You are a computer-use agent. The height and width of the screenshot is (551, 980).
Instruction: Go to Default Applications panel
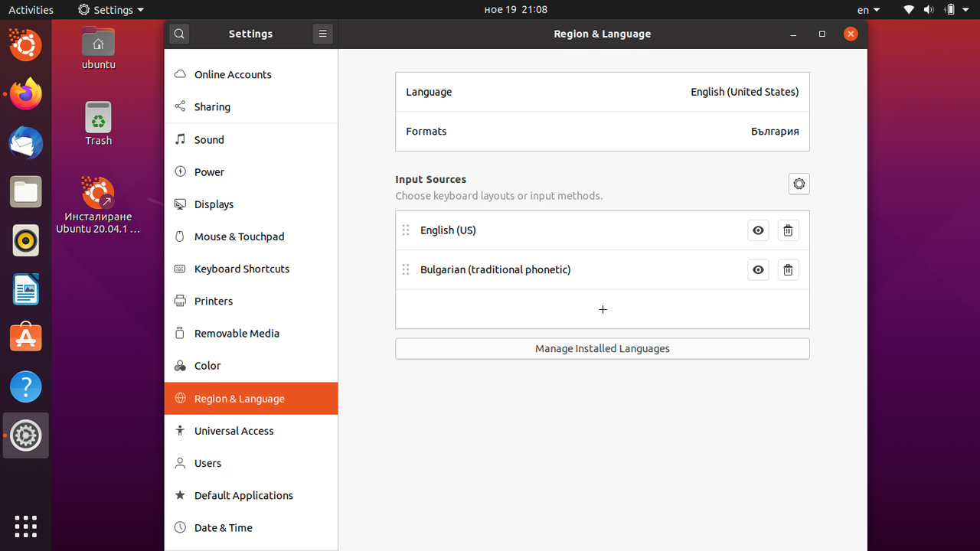pos(251,495)
